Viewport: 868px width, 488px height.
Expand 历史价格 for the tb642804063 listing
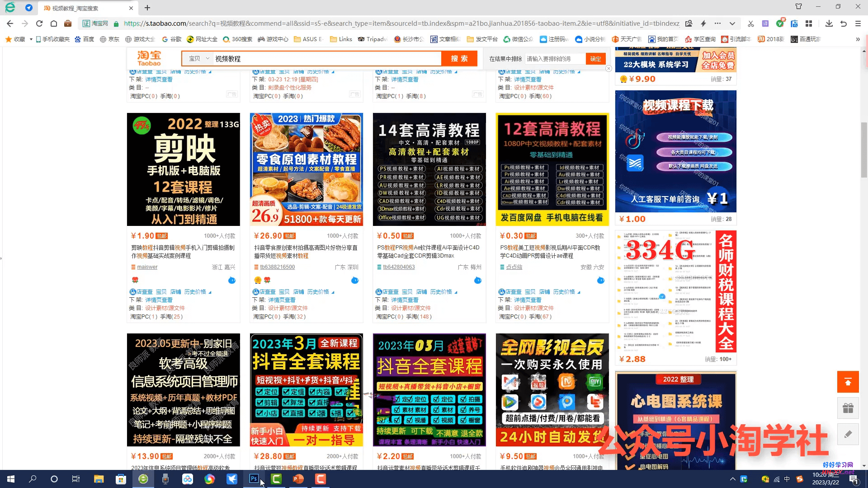click(443, 292)
